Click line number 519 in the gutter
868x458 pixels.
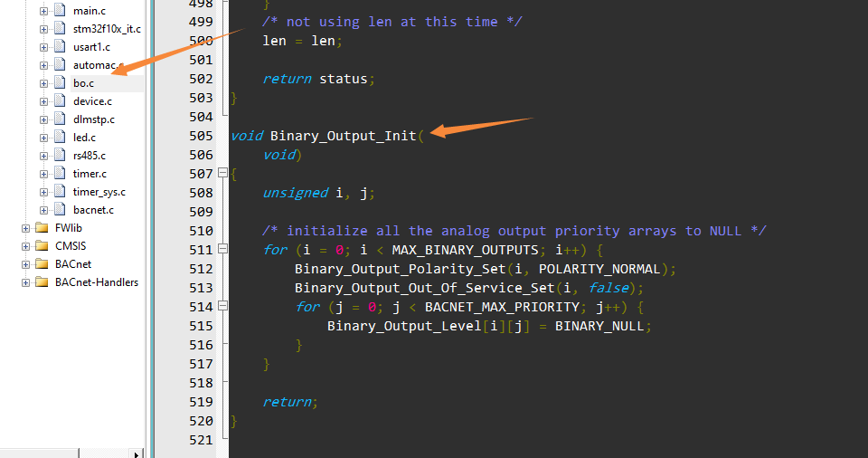201,402
